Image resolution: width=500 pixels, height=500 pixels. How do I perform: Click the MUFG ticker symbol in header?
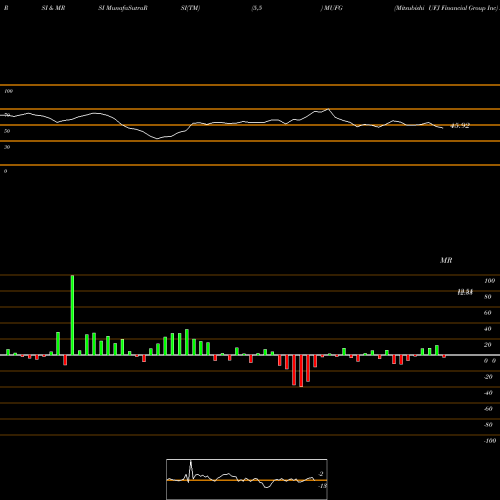pyautogui.click(x=333, y=8)
